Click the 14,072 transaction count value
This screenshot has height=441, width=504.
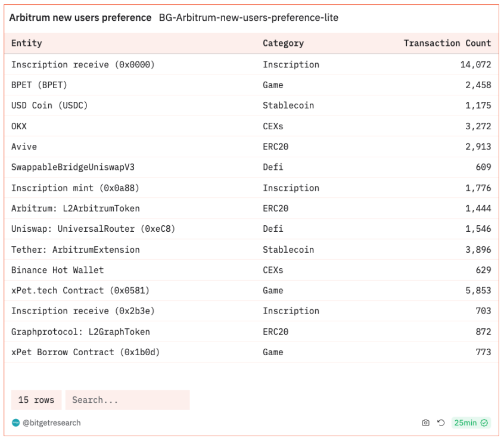(475, 64)
